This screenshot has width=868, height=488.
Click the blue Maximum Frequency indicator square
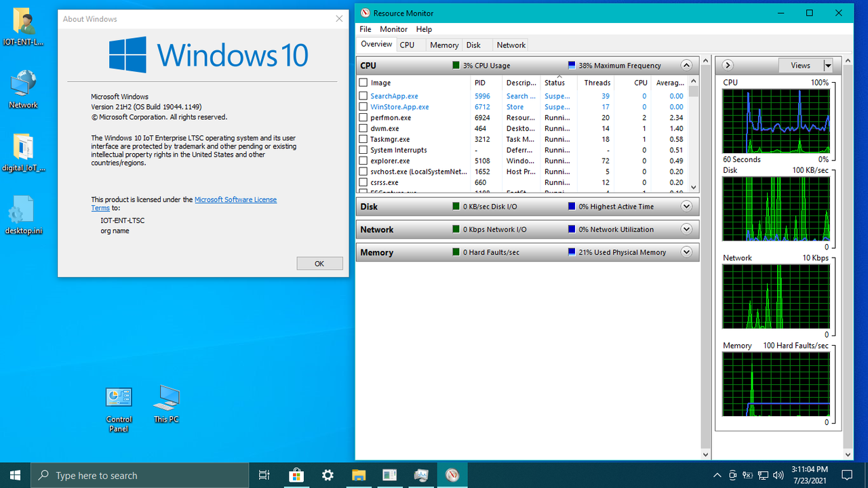572,66
